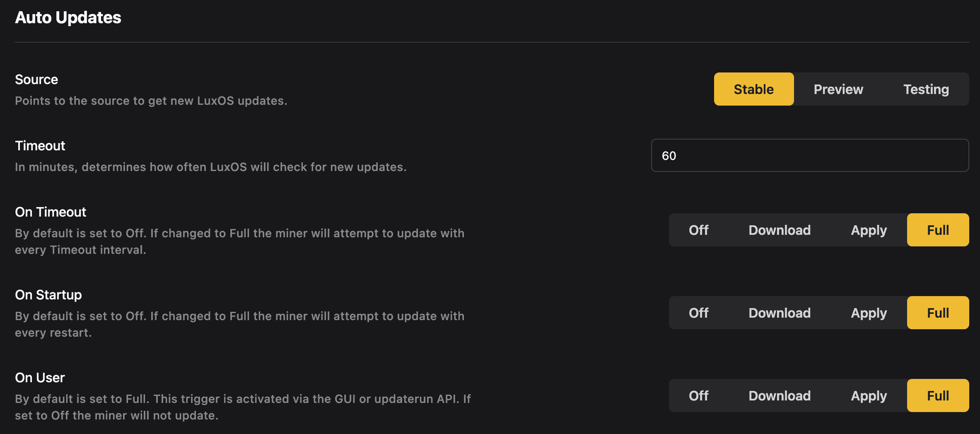
Task: Set On Startup to Download
Action: click(x=779, y=313)
